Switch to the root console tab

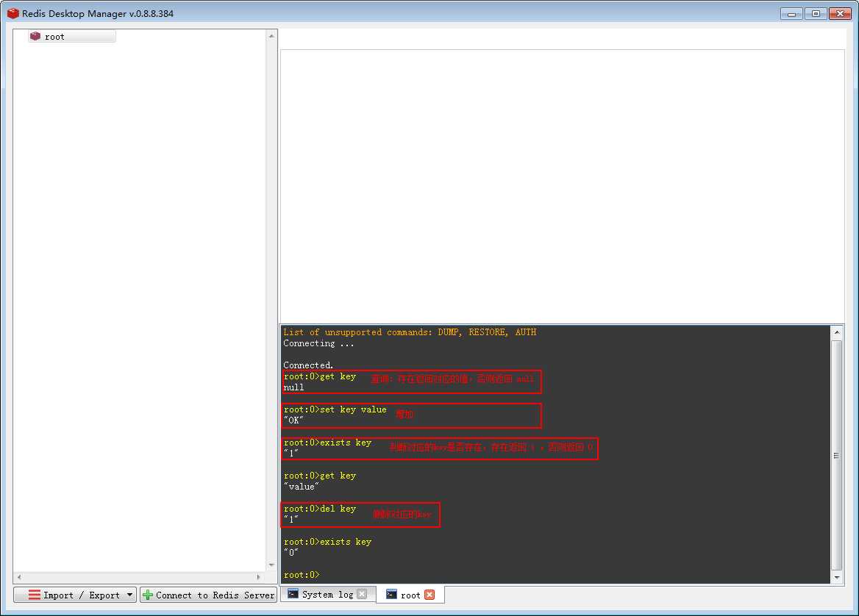point(410,595)
